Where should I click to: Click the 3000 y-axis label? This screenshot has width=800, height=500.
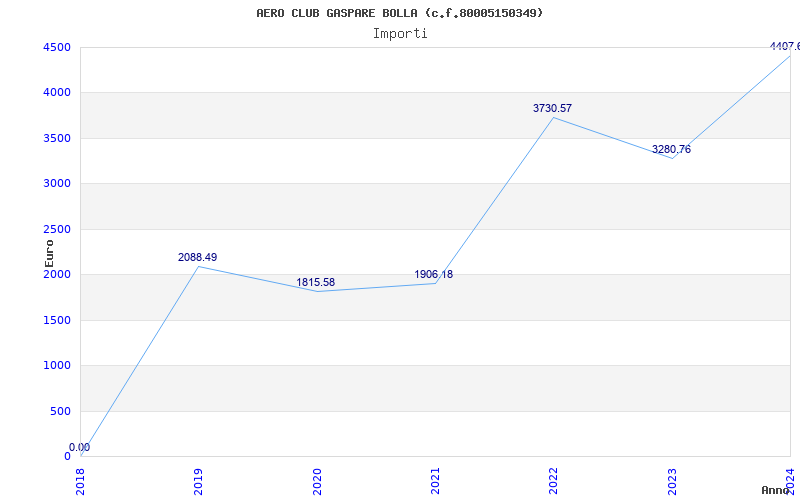(57, 184)
